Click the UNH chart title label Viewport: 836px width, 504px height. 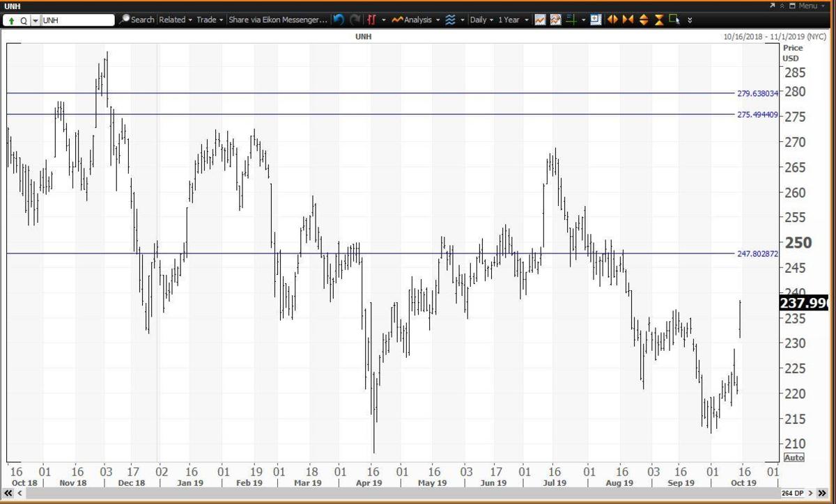(363, 36)
